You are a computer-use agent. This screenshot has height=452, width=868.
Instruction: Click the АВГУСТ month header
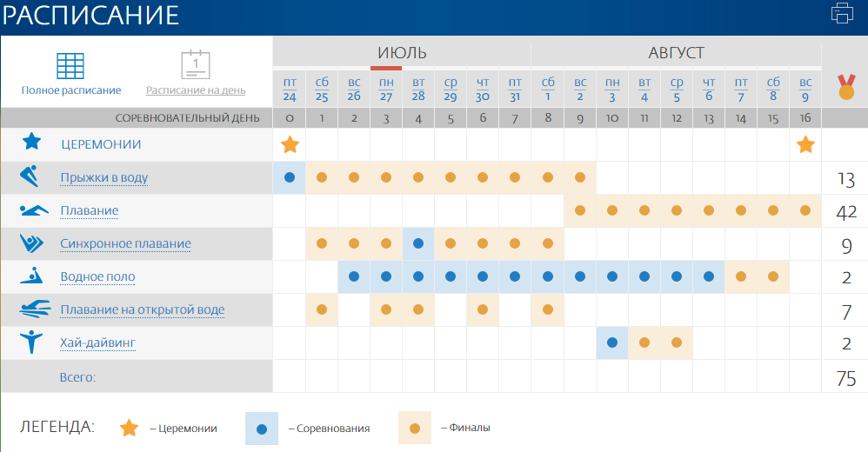coord(677,53)
